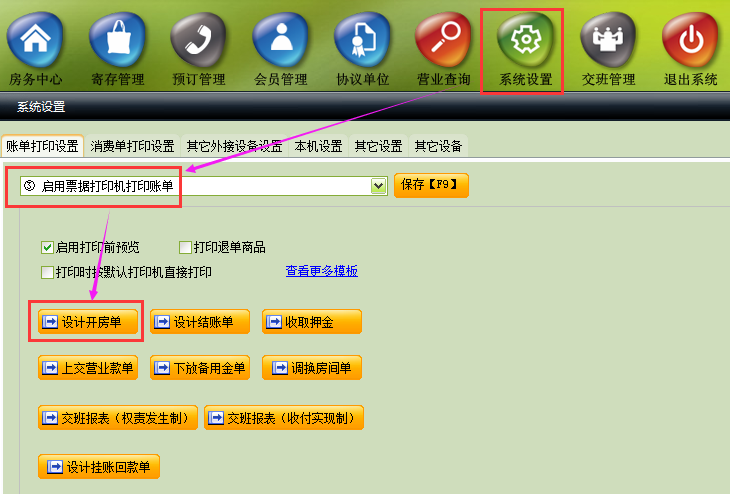Switch to the 其它设置 tab
The width and height of the screenshot is (730, 494).
click(379, 146)
